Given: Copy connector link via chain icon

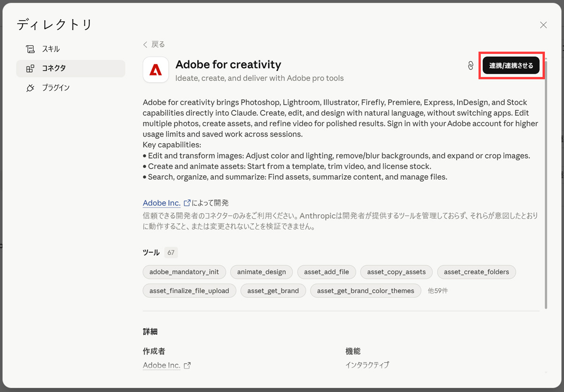Looking at the screenshot, I should (x=470, y=66).
